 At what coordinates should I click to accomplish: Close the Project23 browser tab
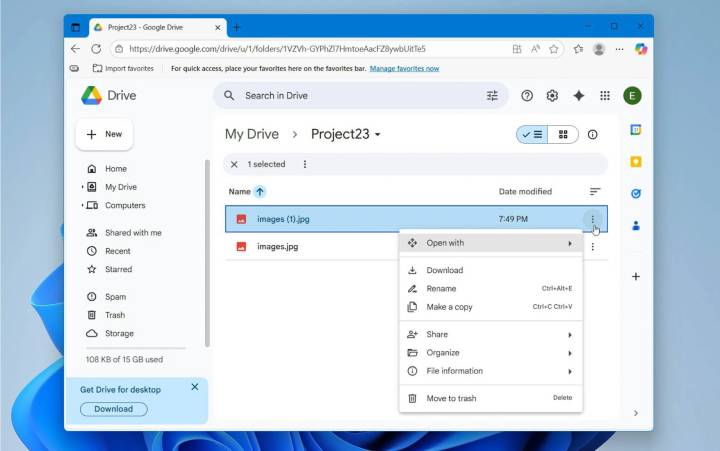[218, 28]
